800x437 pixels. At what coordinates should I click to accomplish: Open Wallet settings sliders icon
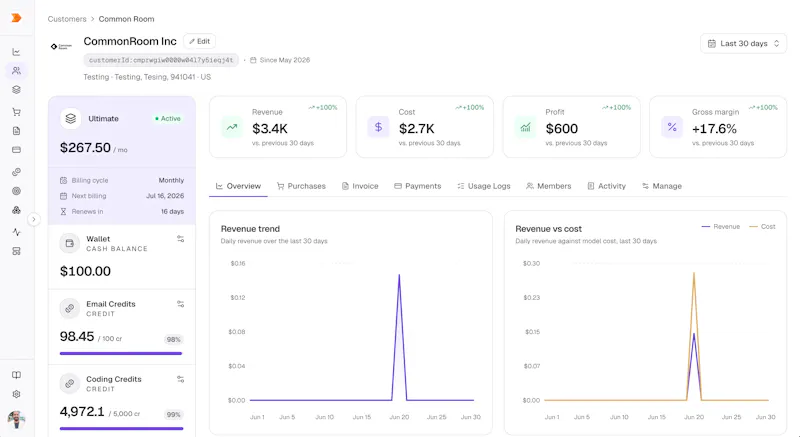181,239
